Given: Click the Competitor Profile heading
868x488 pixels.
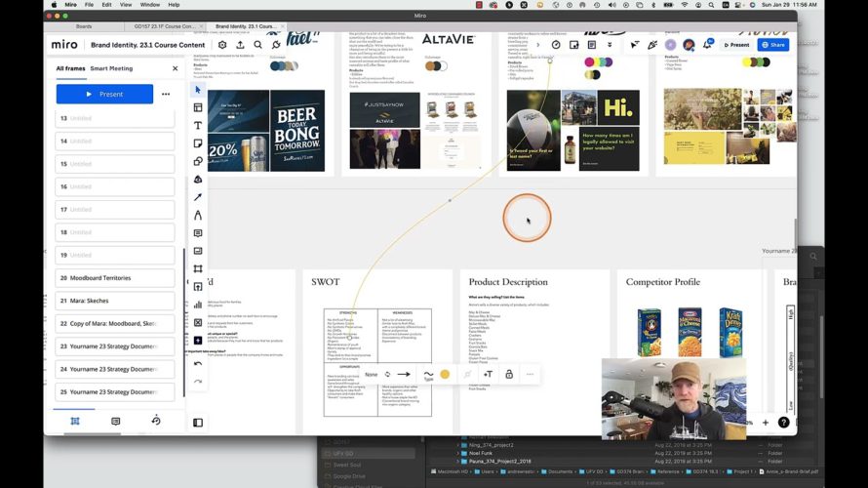Looking at the screenshot, I should click(x=663, y=282).
